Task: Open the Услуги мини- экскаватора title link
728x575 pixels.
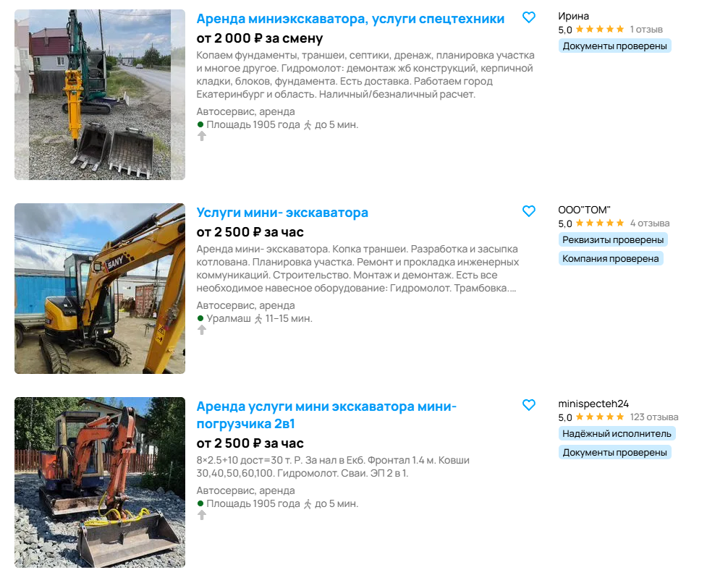Action: [x=282, y=213]
